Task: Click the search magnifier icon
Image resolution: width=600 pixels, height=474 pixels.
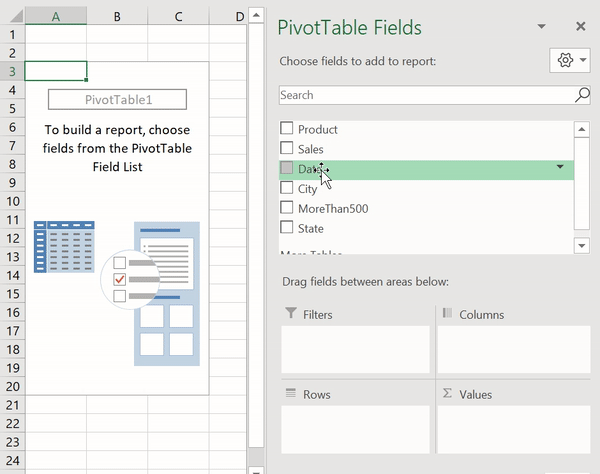Action: click(582, 95)
